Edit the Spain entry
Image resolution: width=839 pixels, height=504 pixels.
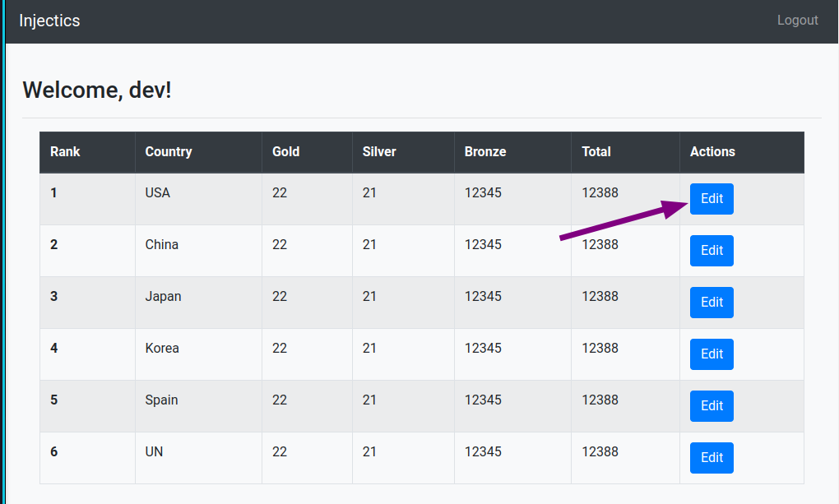[x=712, y=406]
